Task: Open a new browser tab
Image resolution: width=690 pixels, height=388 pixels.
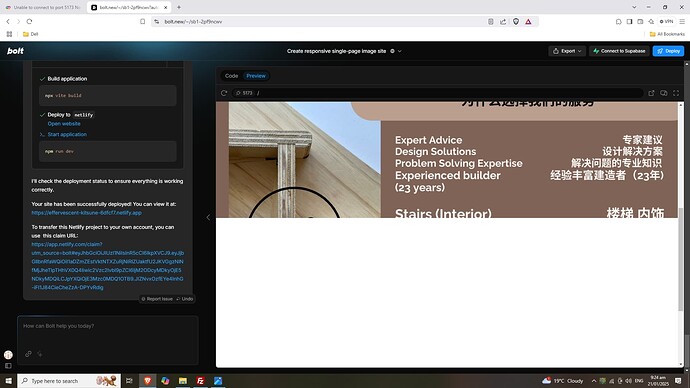Action: (x=179, y=7)
